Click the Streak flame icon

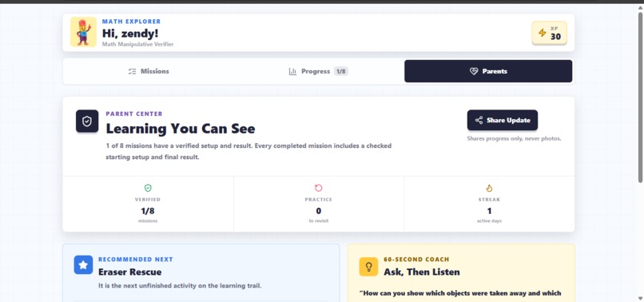coord(489,188)
